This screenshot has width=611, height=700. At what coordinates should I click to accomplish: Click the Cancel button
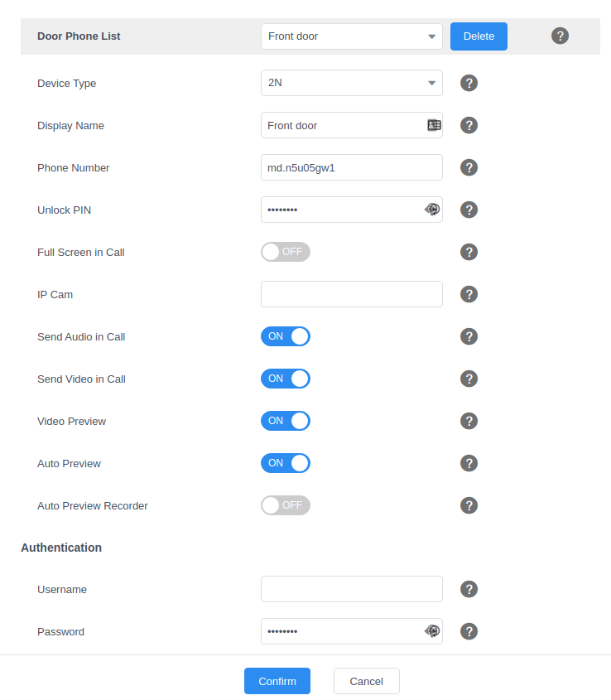pyautogui.click(x=366, y=681)
